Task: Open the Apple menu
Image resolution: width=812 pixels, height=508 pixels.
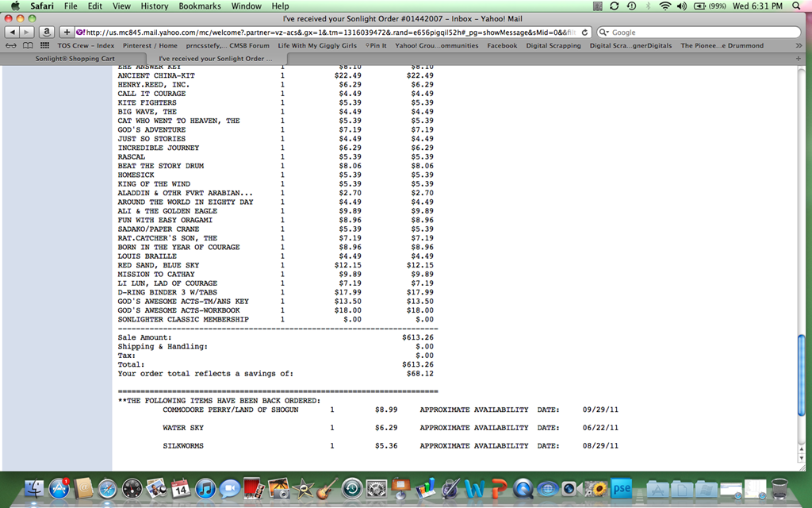Action: pyautogui.click(x=16, y=6)
